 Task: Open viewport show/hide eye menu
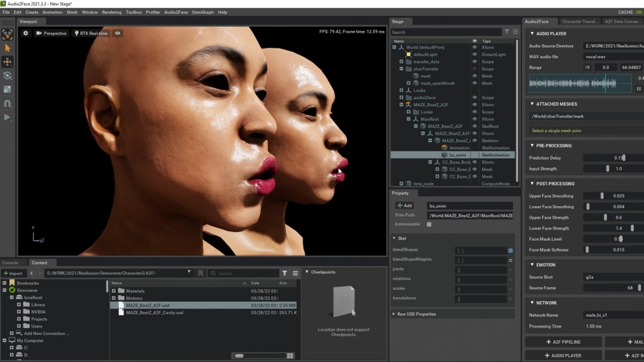[118, 33]
